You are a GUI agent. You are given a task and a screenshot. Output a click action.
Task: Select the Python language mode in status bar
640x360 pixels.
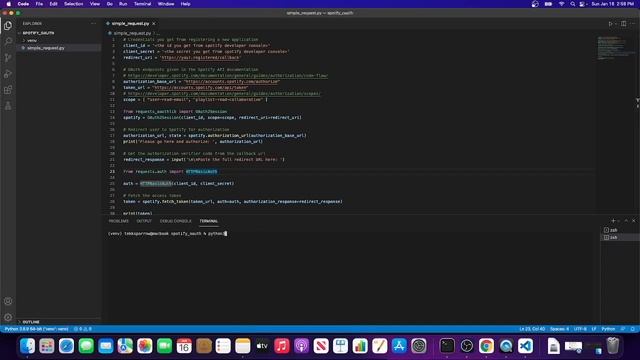[x=608, y=329]
